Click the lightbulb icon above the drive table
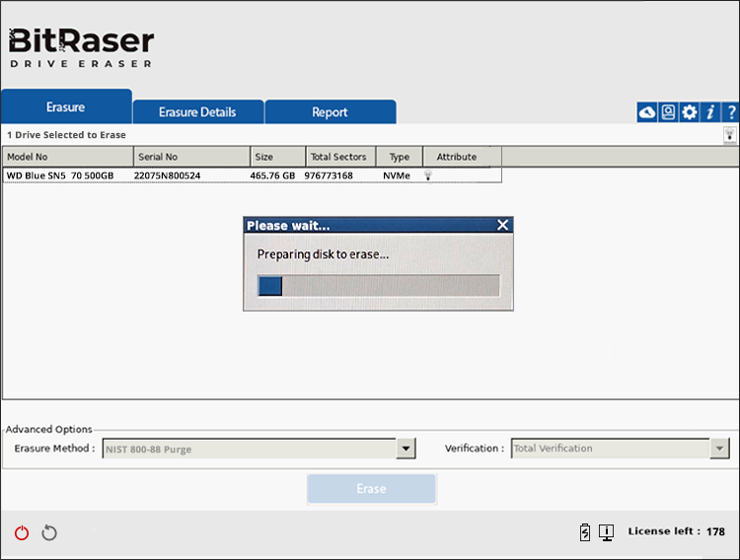The image size is (740, 560). click(x=730, y=134)
